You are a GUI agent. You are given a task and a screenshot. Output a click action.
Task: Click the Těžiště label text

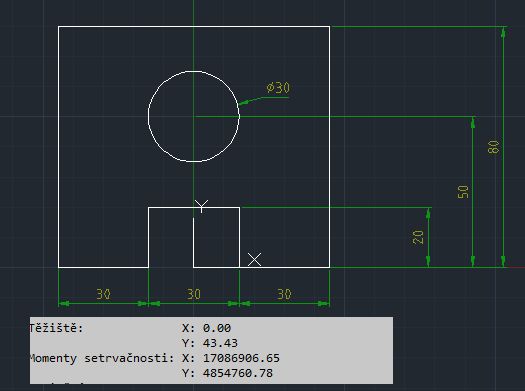[56, 328]
